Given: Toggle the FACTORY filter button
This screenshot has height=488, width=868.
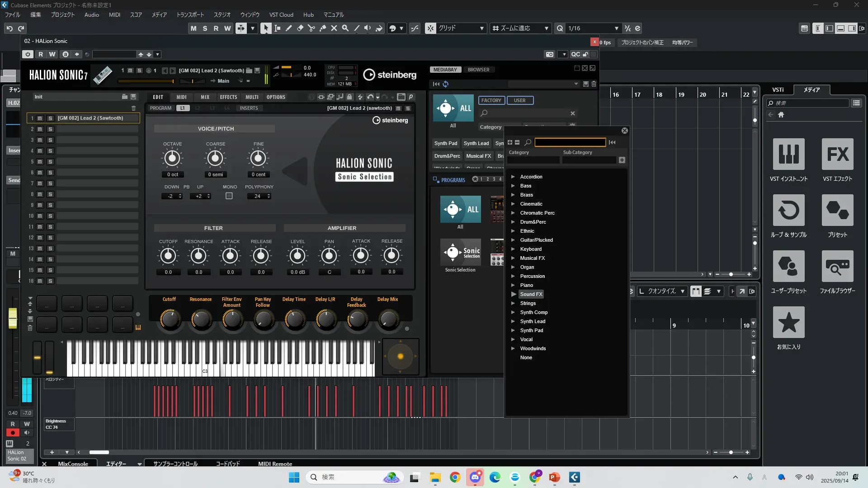Looking at the screenshot, I should pos(491,100).
